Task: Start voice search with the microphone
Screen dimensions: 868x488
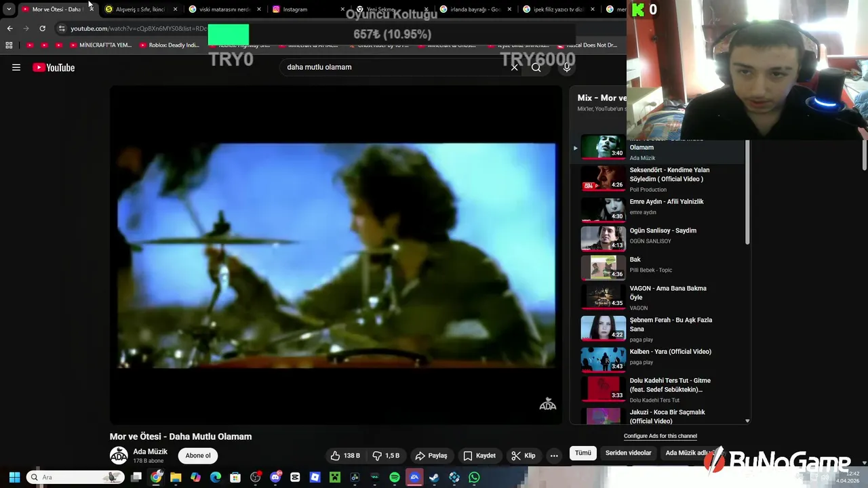Action: 567,67
